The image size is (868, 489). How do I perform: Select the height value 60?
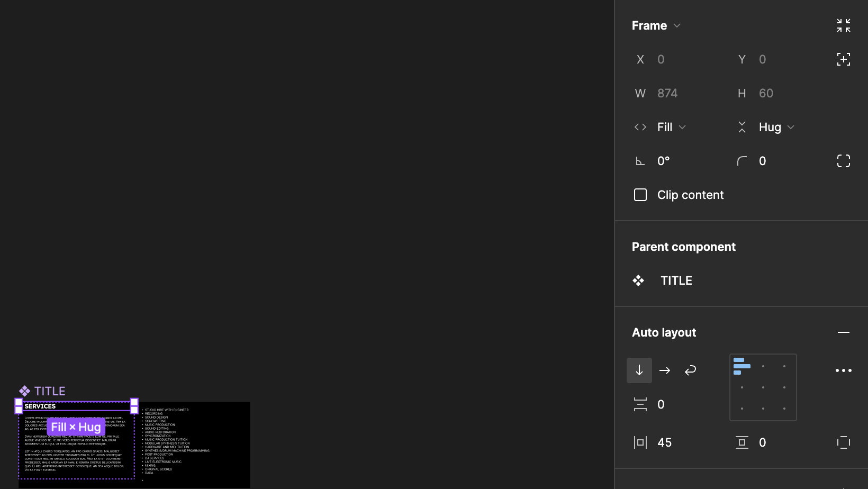[x=766, y=93]
